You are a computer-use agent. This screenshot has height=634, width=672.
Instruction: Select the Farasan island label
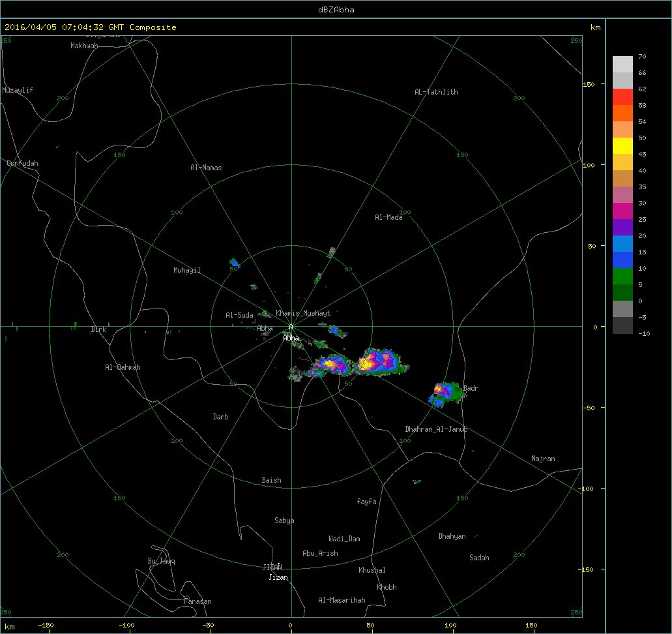pyautogui.click(x=197, y=601)
